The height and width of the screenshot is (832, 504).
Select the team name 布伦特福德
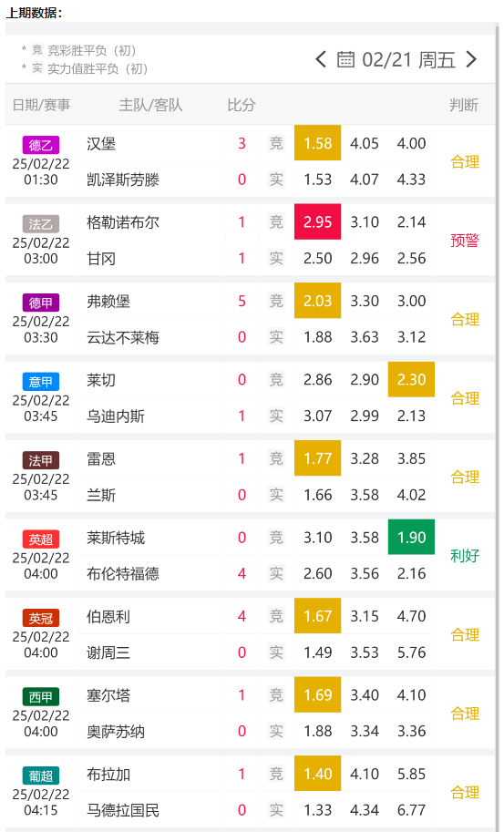coord(123,573)
